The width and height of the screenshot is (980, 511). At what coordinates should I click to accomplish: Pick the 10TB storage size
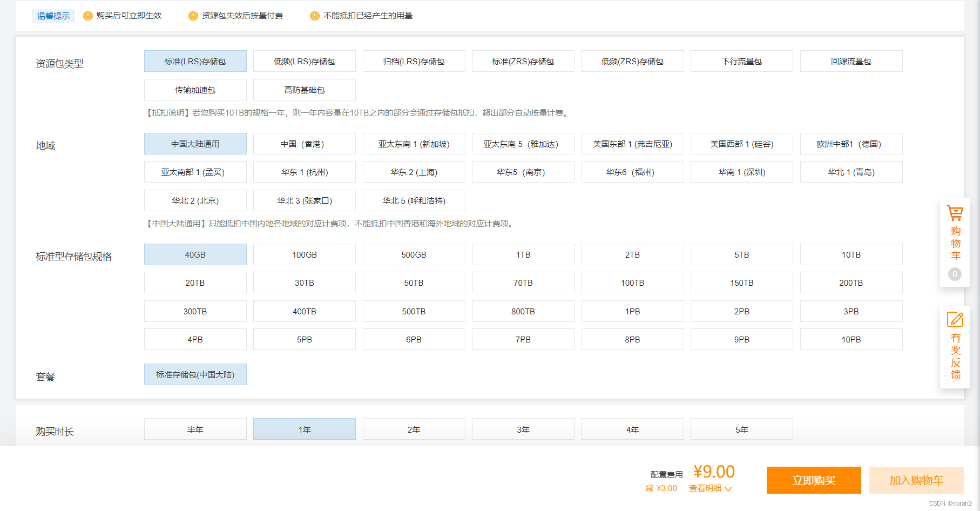[x=851, y=254]
